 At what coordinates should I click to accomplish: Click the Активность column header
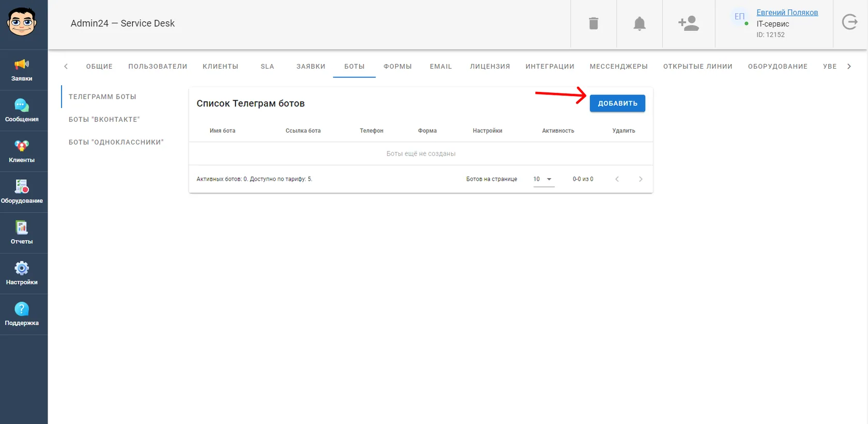tap(558, 131)
